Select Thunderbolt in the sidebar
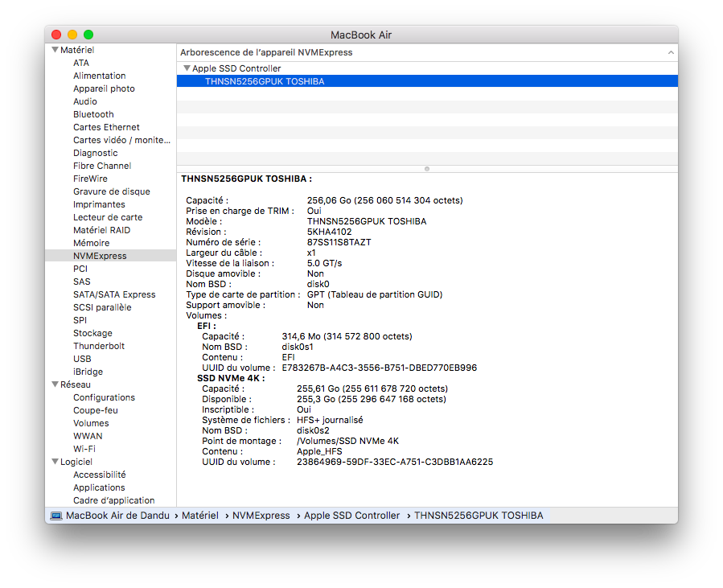This screenshot has height=588, width=723. point(99,347)
